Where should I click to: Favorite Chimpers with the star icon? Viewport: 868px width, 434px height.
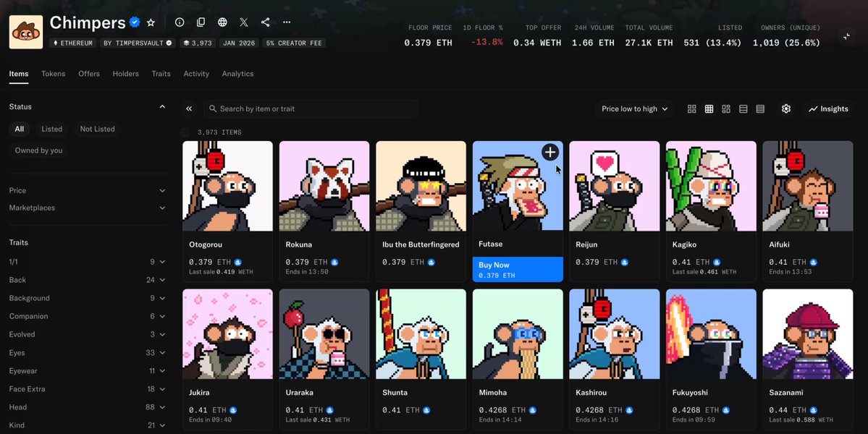pos(151,22)
